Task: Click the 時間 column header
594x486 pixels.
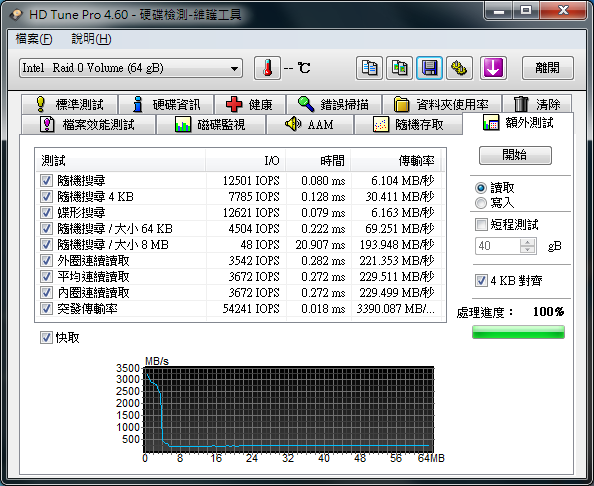Action: pyautogui.click(x=318, y=161)
